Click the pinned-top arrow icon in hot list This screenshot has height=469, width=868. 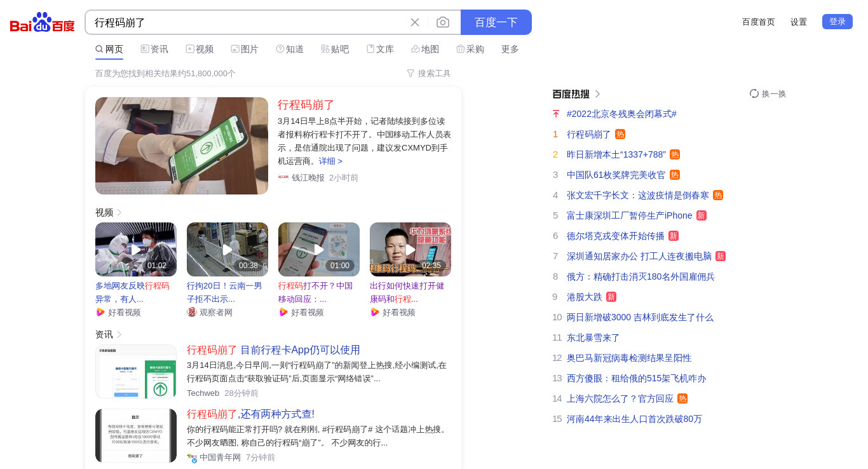click(556, 114)
